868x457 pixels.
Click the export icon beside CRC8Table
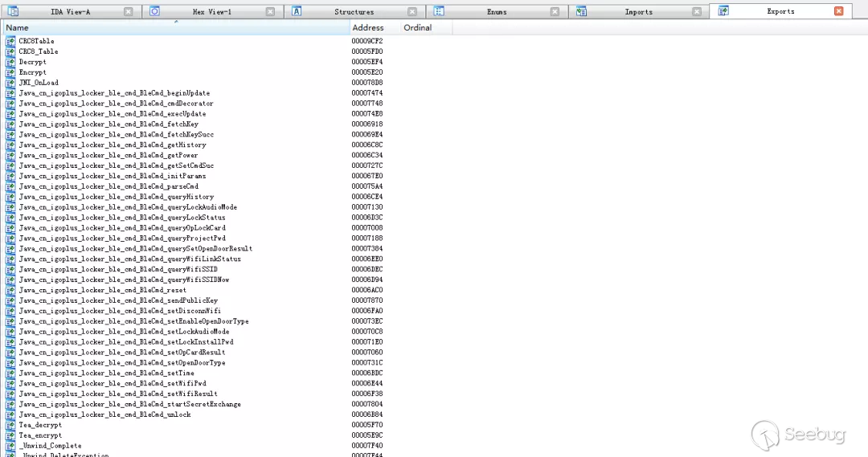[x=10, y=41]
